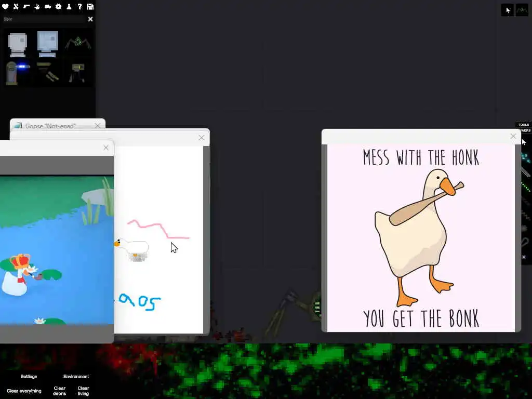Select the walking turret robot item

(77, 73)
